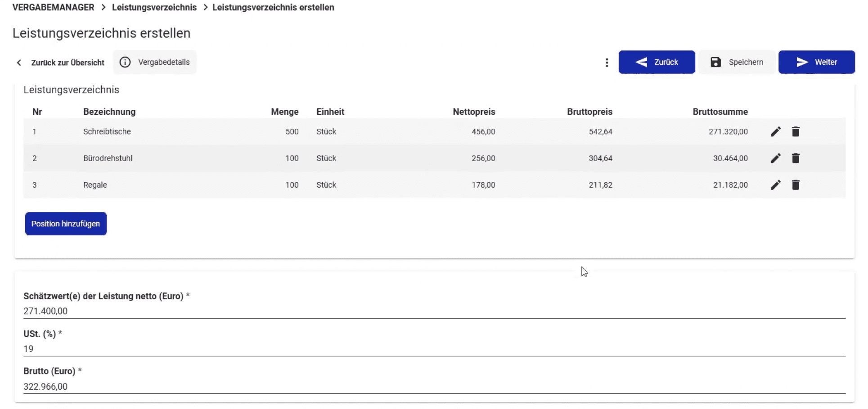Click Leistungsverzeichnis erstellen breadcrumb
The width and height of the screenshot is (868, 409).
[273, 7]
